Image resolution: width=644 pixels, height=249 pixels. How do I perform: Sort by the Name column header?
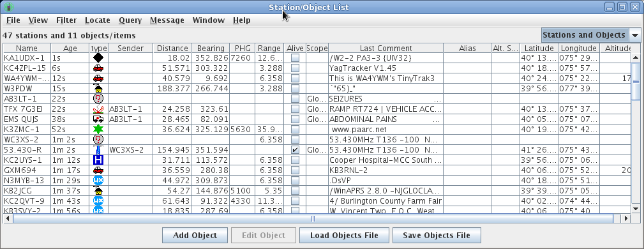click(x=27, y=49)
